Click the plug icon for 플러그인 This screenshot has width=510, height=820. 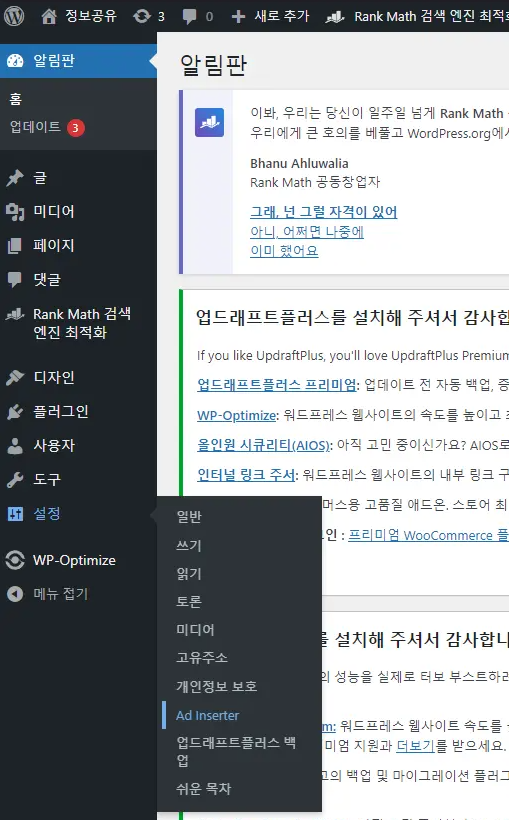(15, 412)
